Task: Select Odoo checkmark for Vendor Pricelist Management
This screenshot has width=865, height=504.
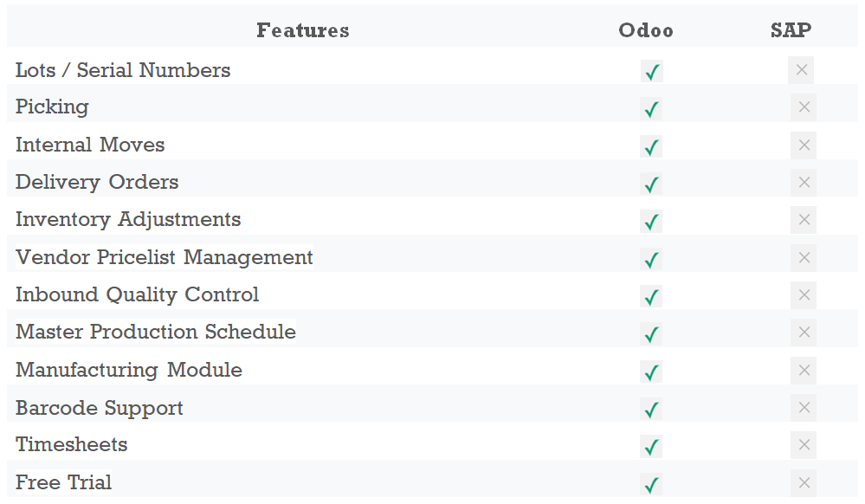Action: tap(651, 259)
